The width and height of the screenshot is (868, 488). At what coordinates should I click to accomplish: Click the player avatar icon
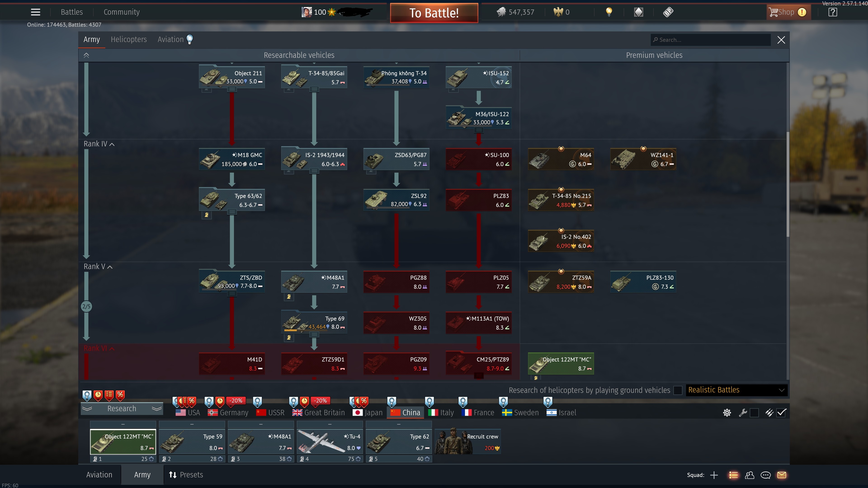pos(306,12)
